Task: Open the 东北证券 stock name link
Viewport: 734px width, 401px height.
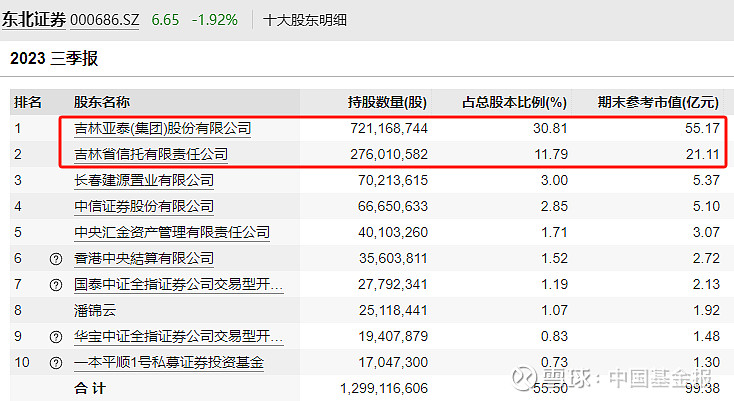Action: click(x=33, y=20)
